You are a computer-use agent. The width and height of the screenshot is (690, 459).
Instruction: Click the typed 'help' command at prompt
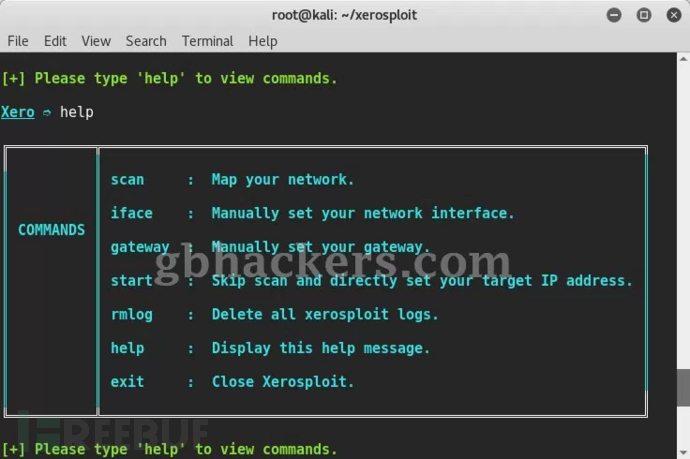77,112
